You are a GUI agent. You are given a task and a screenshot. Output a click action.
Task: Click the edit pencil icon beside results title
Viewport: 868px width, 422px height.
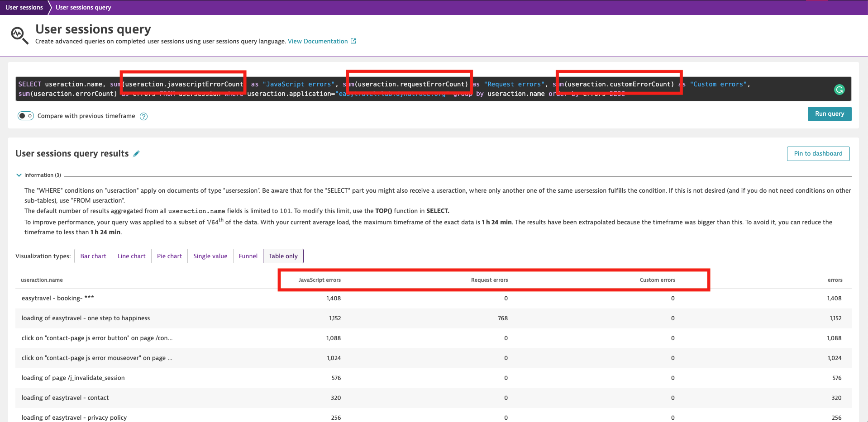pyautogui.click(x=136, y=154)
